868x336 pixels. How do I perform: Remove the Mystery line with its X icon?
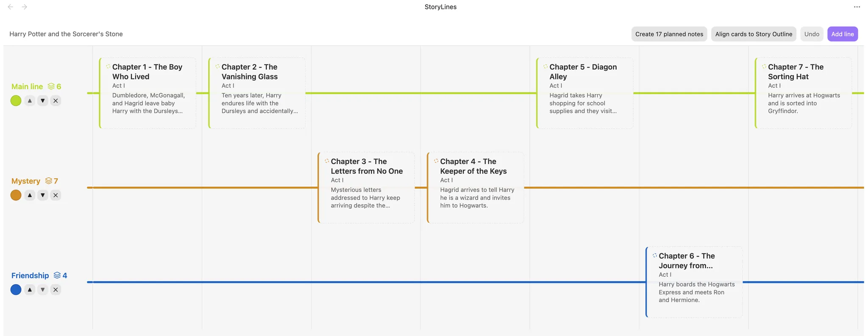click(56, 195)
